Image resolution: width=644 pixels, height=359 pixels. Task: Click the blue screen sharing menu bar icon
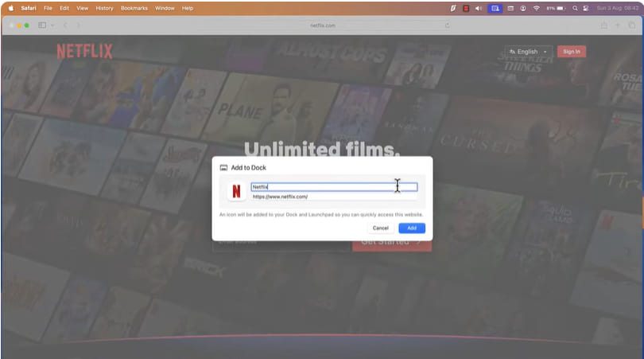pyautogui.click(x=495, y=8)
